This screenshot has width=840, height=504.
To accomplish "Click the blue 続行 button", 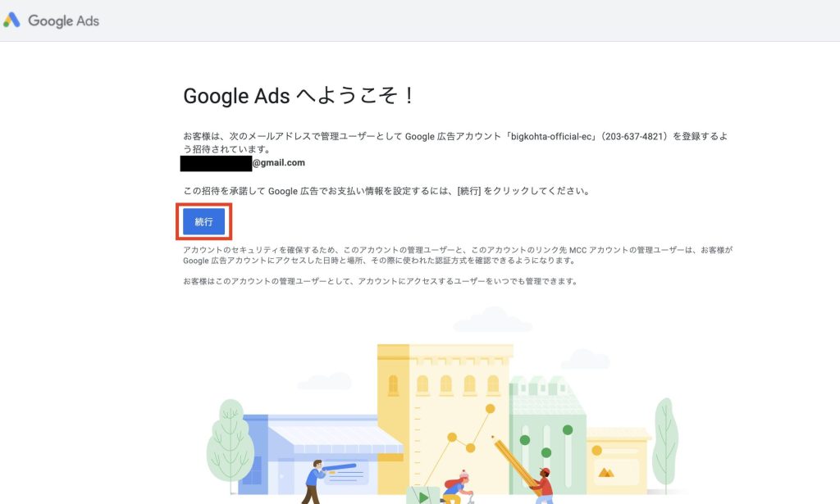I will point(203,221).
